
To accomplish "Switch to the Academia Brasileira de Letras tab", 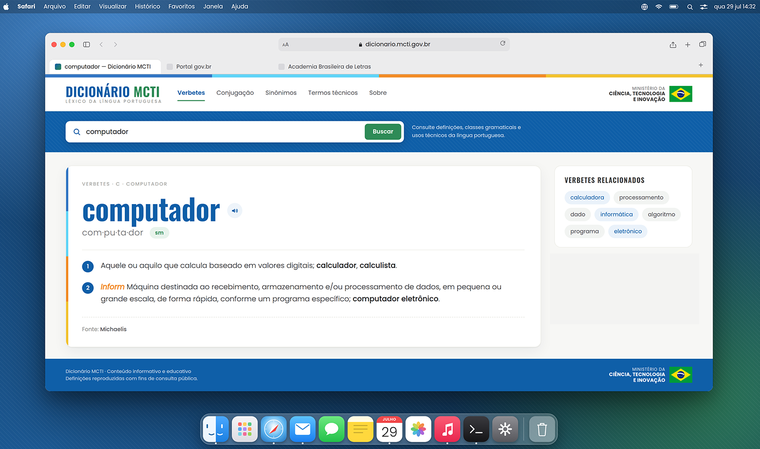I will click(x=324, y=66).
